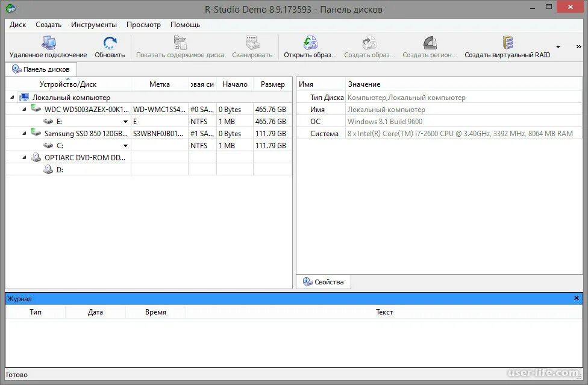
Task: Click the Log Text (Текст) column header
Action: pos(384,312)
